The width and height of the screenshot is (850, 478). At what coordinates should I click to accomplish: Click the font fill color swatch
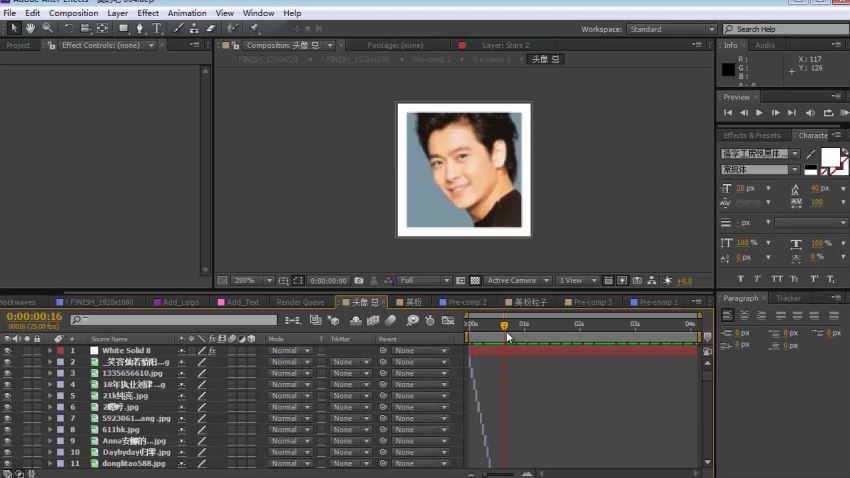830,157
